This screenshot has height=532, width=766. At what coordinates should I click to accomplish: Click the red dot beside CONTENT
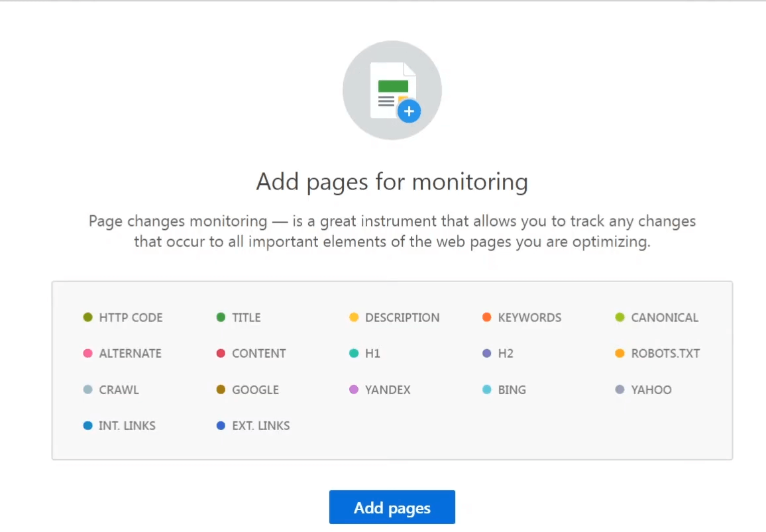click(221, 353)
